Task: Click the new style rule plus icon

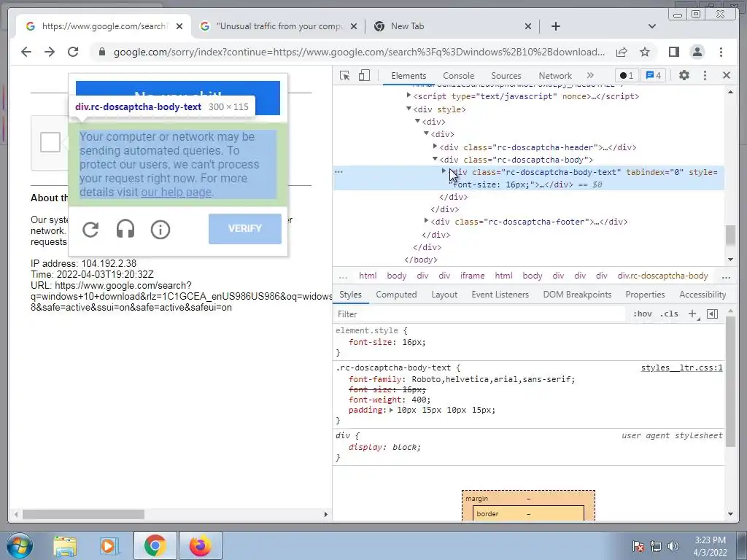Action: (693, 314)
